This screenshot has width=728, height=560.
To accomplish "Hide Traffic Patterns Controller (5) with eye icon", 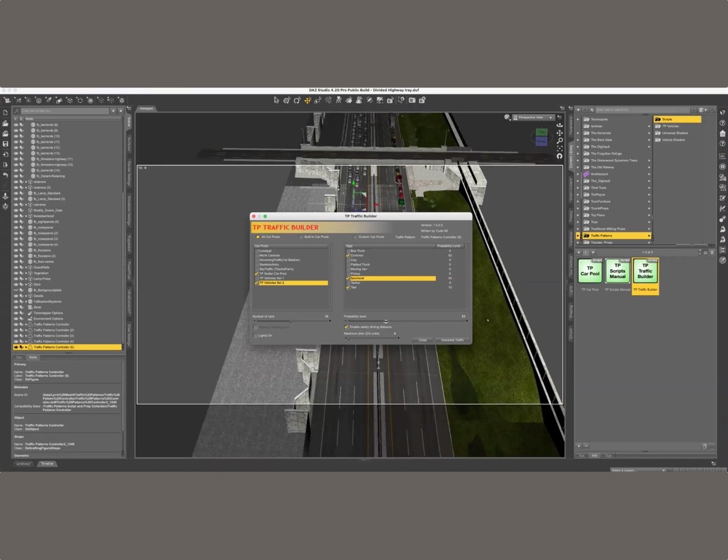I will point(16,347).
